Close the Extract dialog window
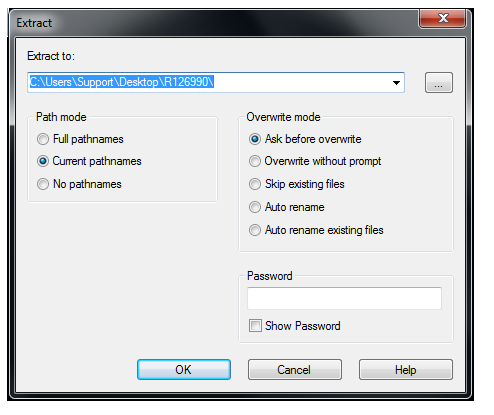The height and width of the screenshot is (415, 494). [x=442, y=18]
